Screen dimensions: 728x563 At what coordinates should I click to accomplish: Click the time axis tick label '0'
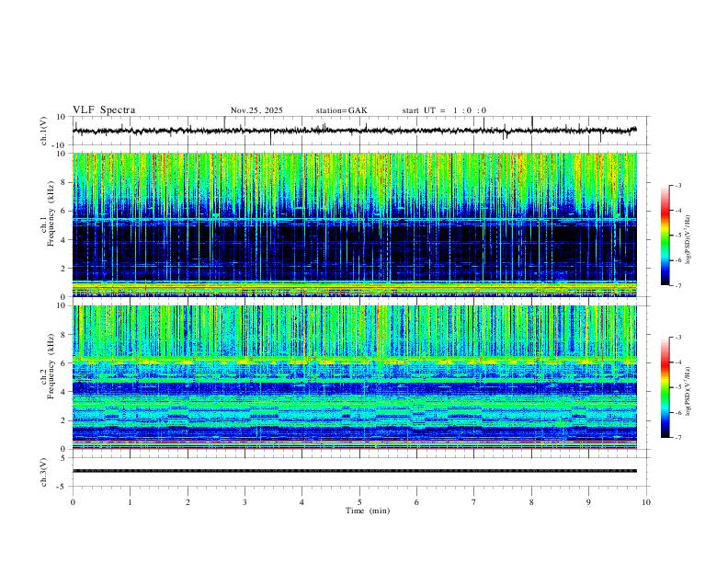click(x=73, y=502)
